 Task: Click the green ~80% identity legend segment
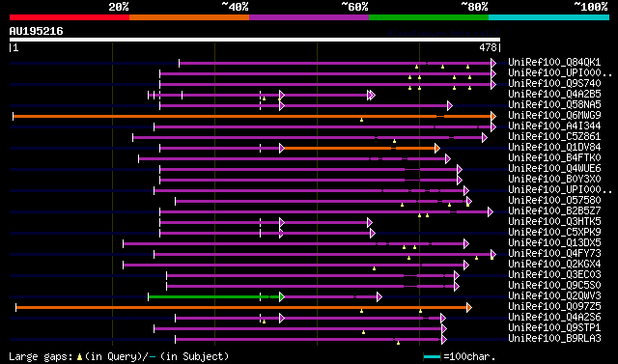[x=429, y=17]
